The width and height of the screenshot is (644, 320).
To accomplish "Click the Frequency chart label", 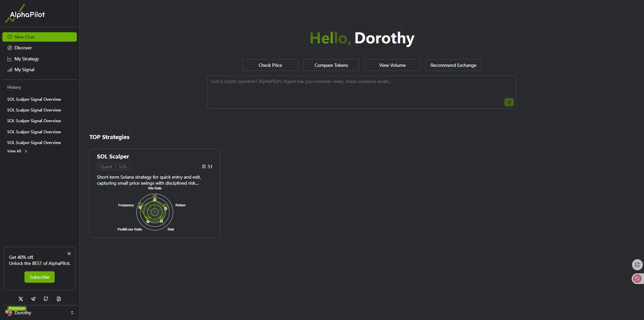I will [126, 205].
